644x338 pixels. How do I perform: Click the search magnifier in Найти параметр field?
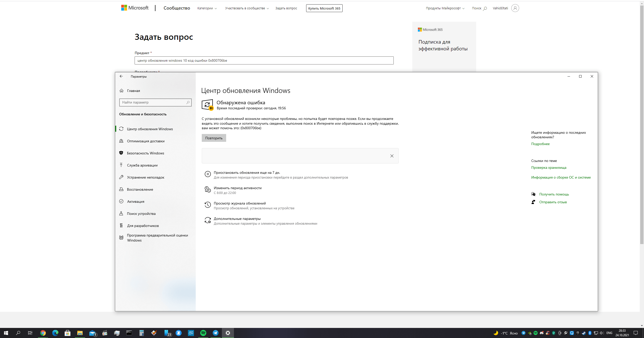188,103
